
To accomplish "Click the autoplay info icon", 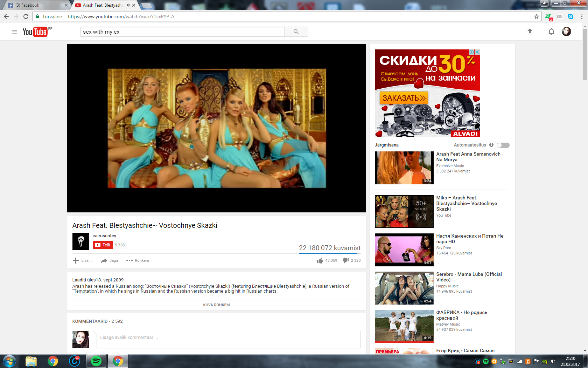I will coord(491,145).
